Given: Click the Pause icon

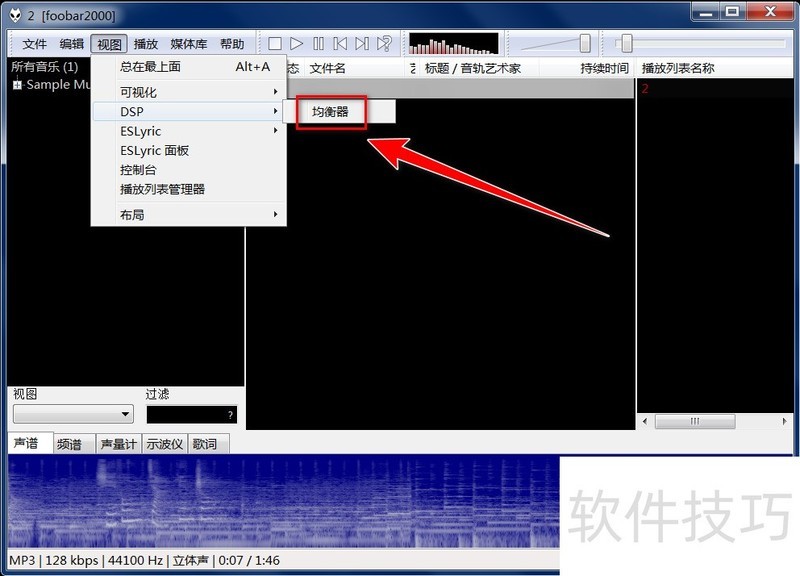Looking at the screenshot, I should click(x=318, y=43).
